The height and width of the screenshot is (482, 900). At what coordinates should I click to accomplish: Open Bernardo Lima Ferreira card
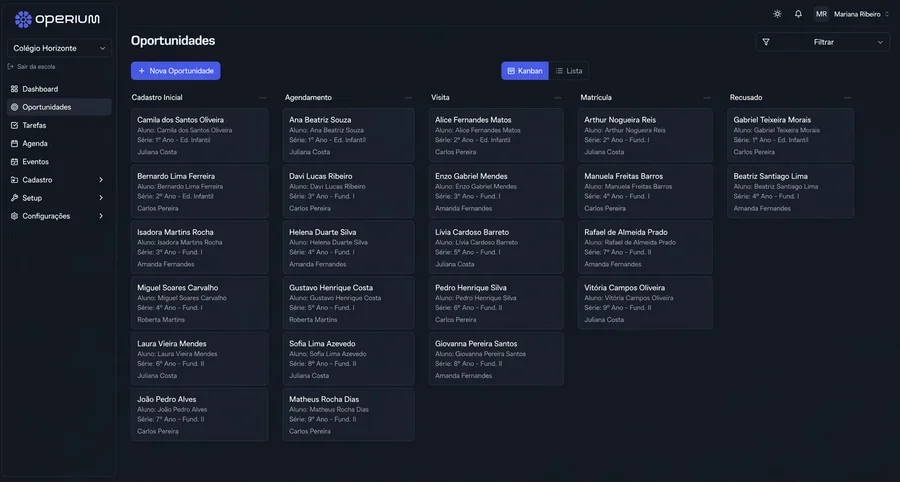[199, 192]
